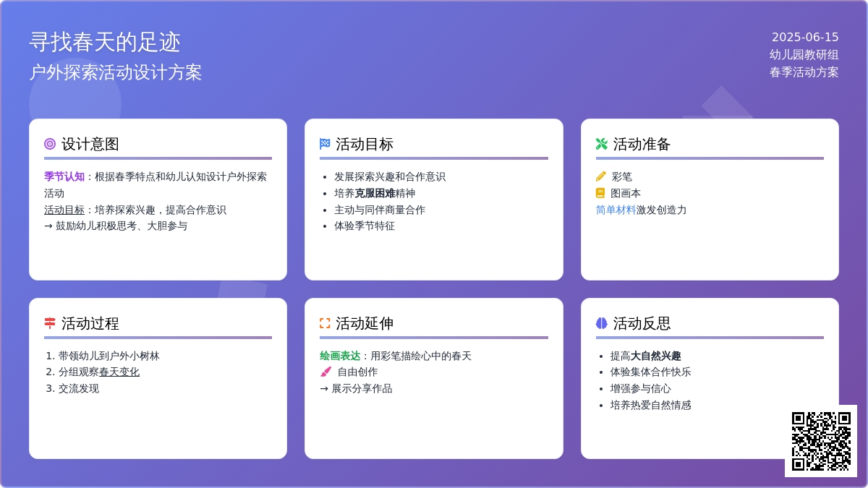
Task: Click the red signpost icon beside 活动过程
Action: tap(50, 323)
